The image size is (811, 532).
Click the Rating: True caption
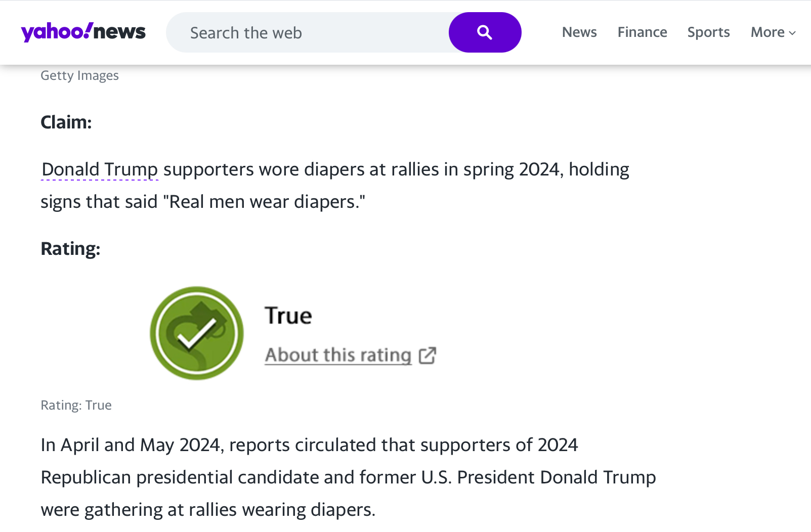76,405
